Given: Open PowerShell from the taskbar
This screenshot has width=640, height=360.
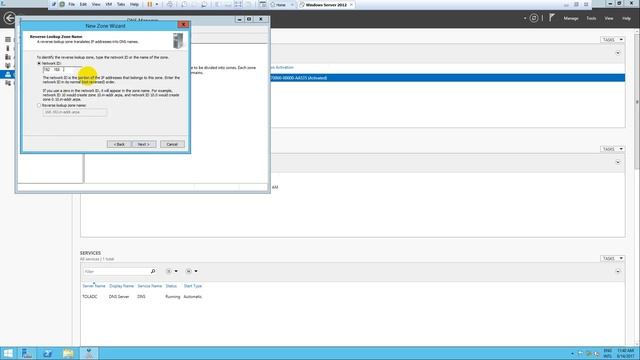Looking at the screenshot, I should (47, 353).
